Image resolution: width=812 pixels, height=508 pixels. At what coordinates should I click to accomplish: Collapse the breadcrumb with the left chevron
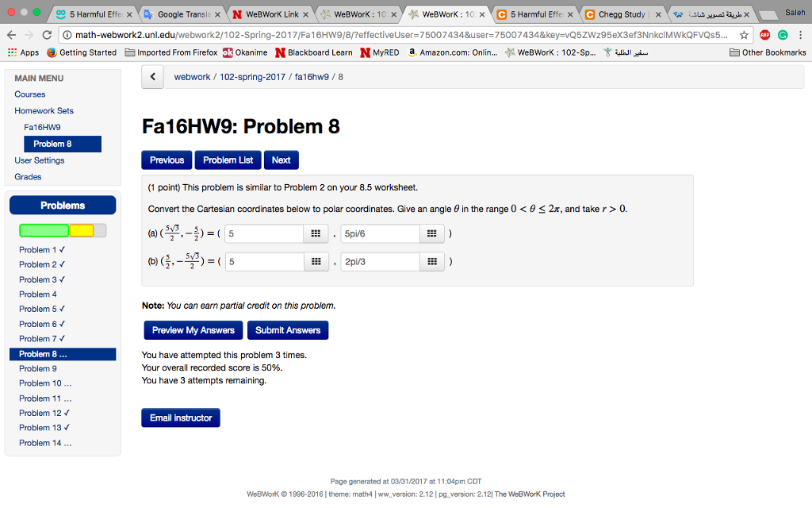click(x=151, y=75)
